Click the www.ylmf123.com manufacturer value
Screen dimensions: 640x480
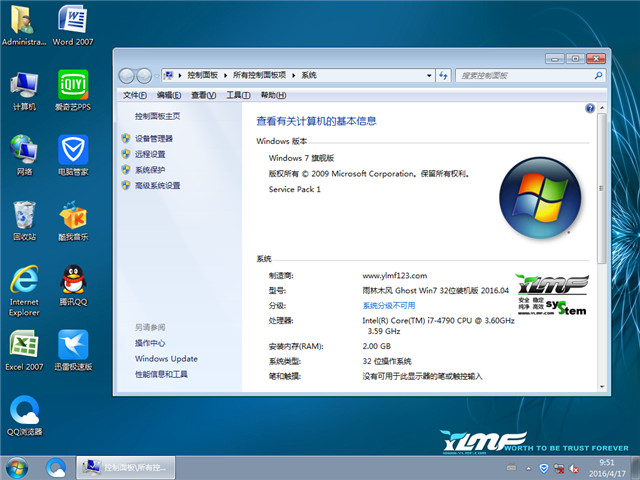[395, 276]
